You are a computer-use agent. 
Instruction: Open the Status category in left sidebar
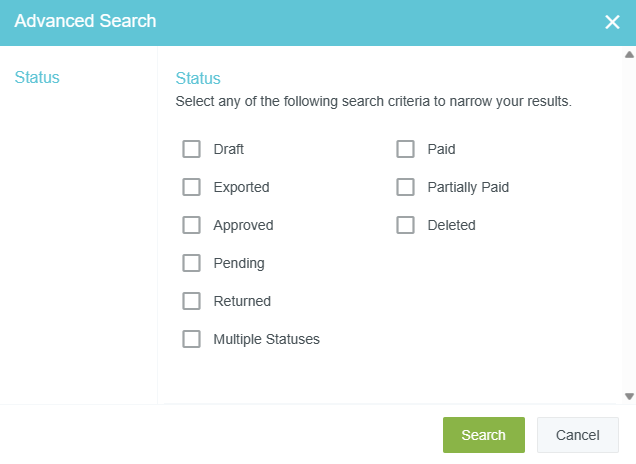(37, 78)
